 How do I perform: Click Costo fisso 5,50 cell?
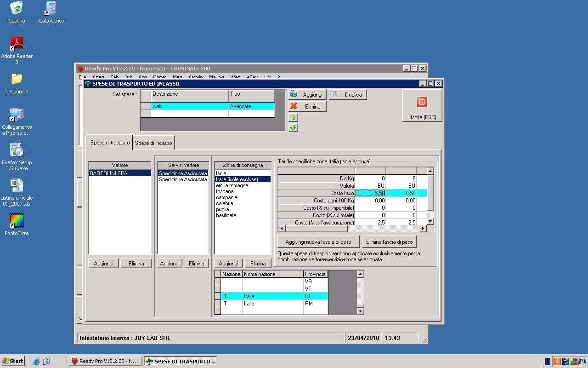(x=370, y=193)
